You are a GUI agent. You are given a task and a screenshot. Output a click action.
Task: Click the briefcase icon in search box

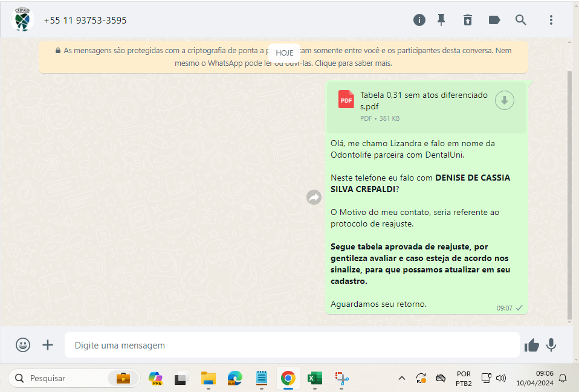click(123, 378)
